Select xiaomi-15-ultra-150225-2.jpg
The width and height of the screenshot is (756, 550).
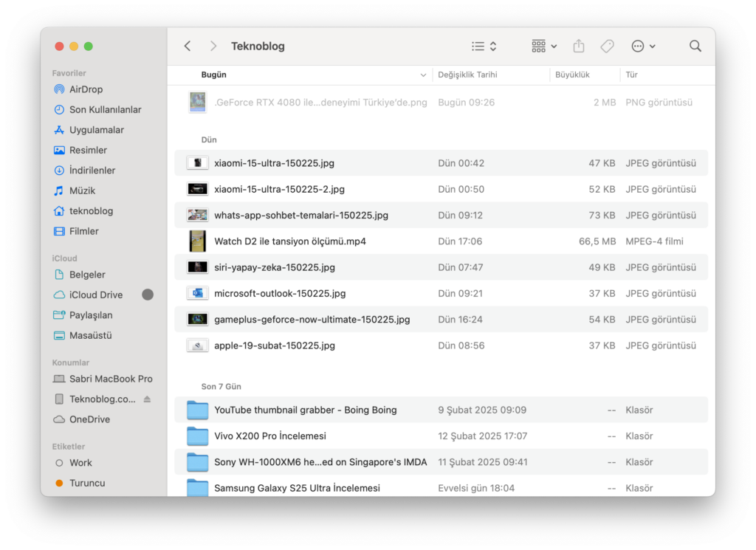(x=441, y=189)
